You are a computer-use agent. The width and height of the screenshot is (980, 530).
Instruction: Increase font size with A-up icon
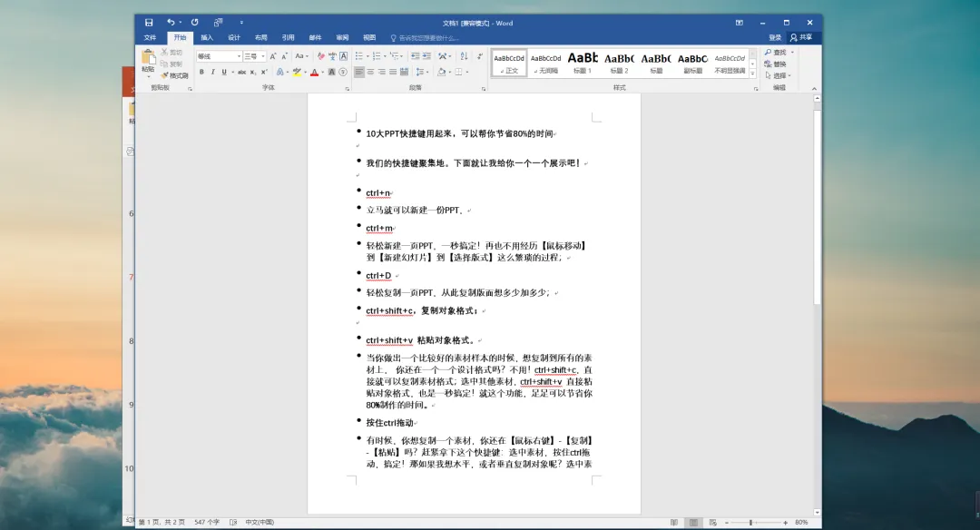pyautogui.click(x=273, y=56)
